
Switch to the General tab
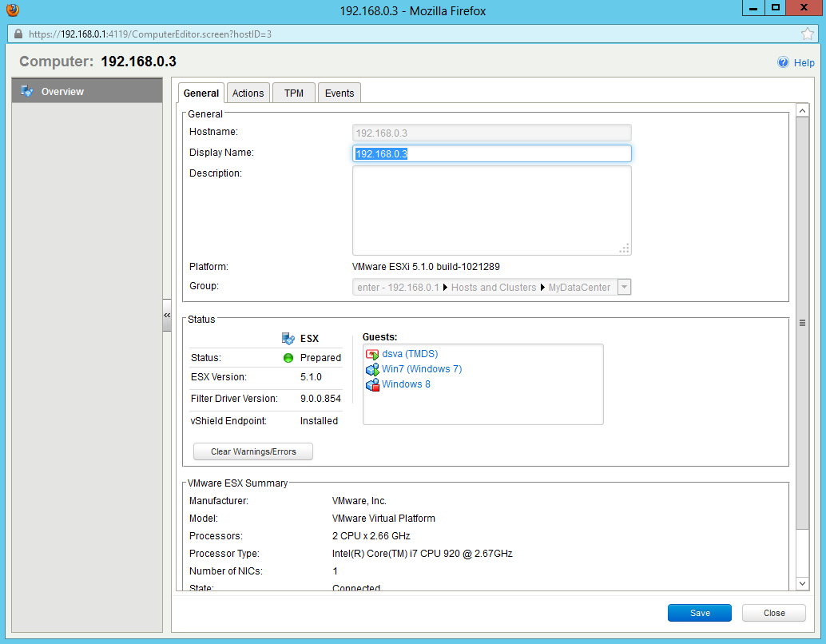coord(201,93)
